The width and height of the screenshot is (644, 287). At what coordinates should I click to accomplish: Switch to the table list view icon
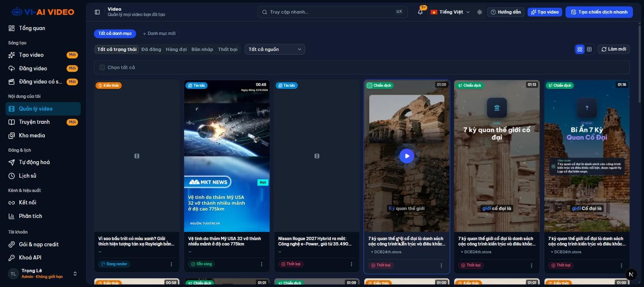pos(589,49)
